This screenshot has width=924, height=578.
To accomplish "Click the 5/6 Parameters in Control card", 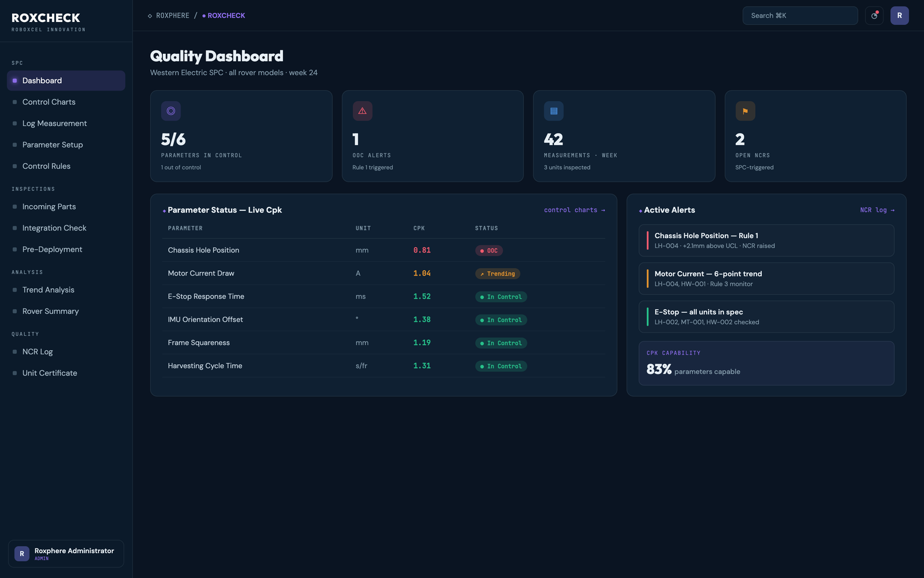I will click(241, 136).
